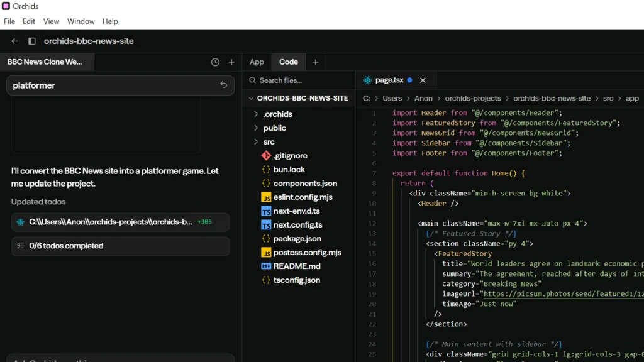Open chat history via the clock icon
The height and width of the screenshot is (362, 644).
[x=214, y=62]
